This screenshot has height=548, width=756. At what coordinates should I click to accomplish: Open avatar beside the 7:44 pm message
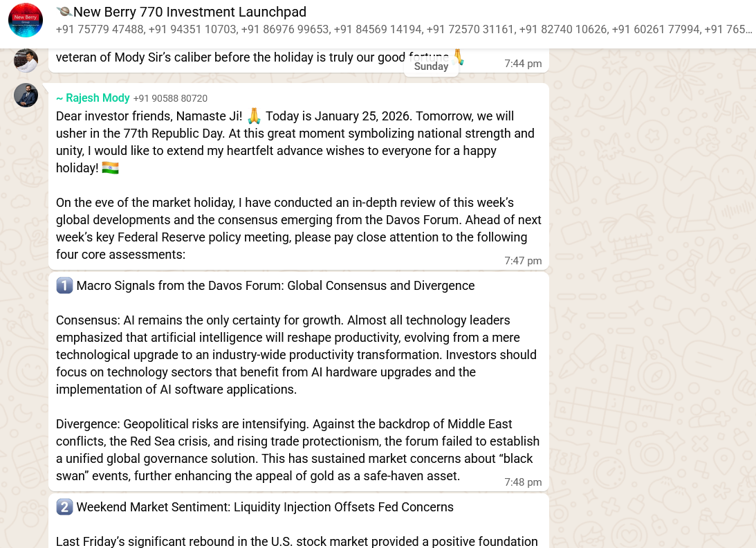coord(26,60)
